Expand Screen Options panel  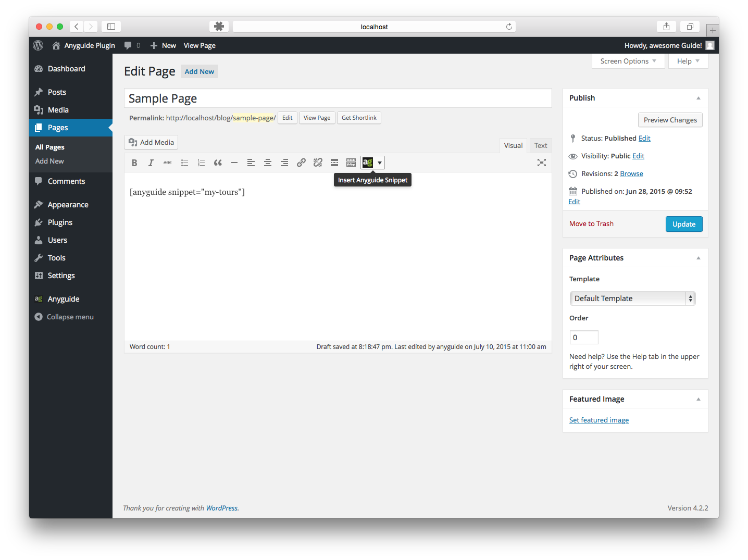(628, 61)
